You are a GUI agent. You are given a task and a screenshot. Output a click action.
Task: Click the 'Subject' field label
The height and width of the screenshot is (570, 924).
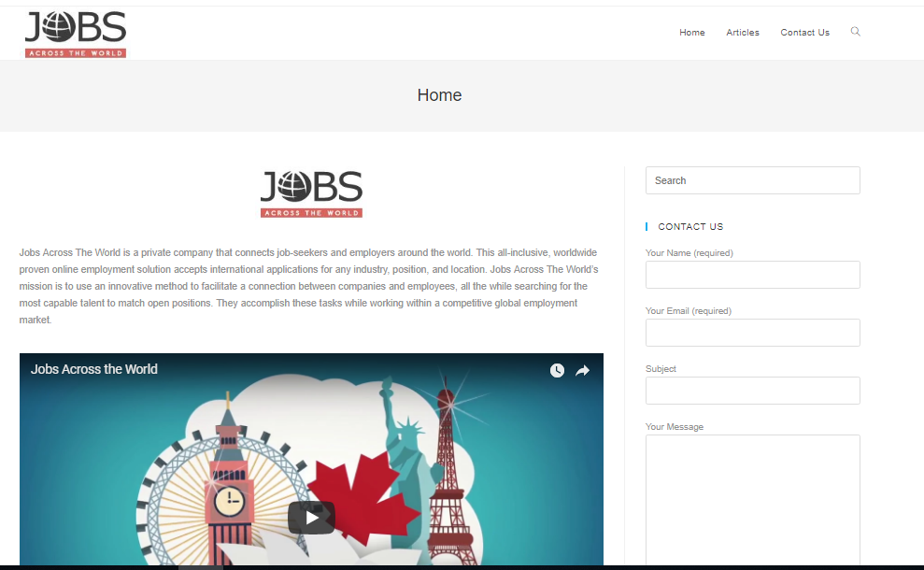click(661, 368)
